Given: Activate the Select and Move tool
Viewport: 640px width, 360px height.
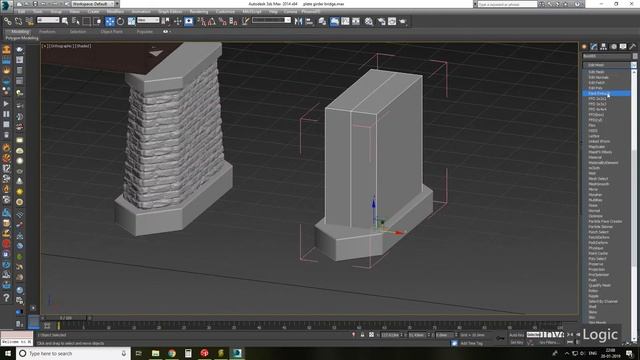Looking at the screenshot, I should click(x=110, y=21).
